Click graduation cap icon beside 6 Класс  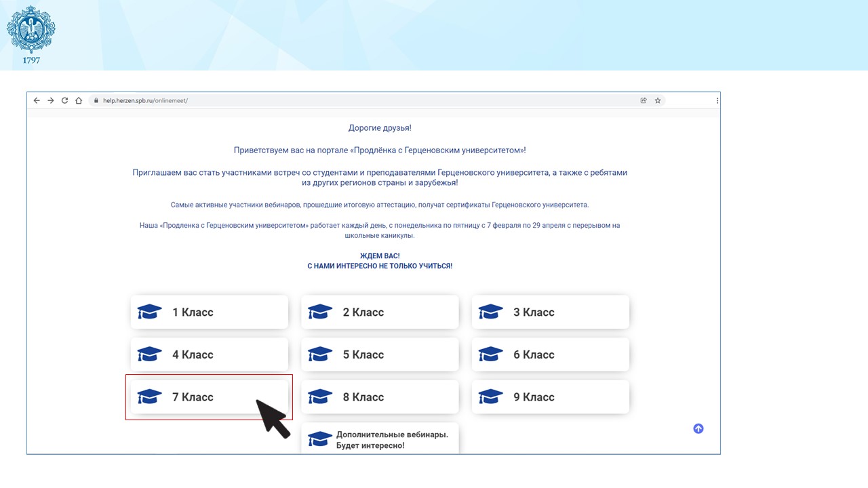coord(491,354)
